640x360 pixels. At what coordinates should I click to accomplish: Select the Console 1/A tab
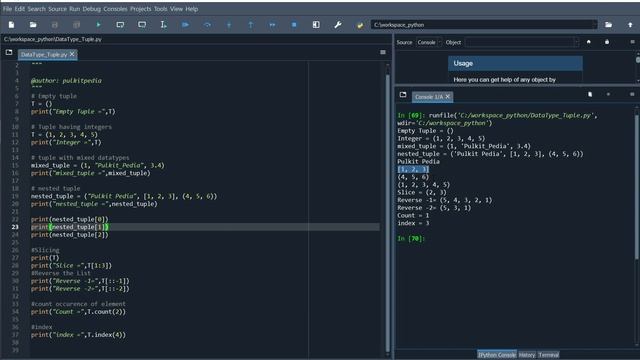(429, 97)
